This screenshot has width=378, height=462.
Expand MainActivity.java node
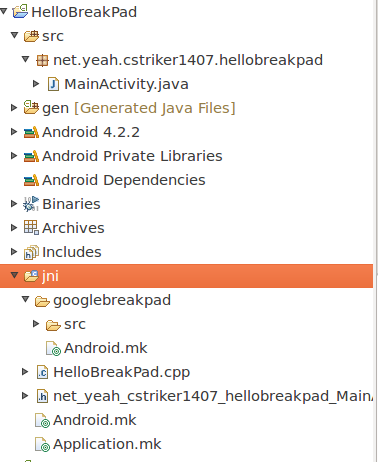click(36, 84)
